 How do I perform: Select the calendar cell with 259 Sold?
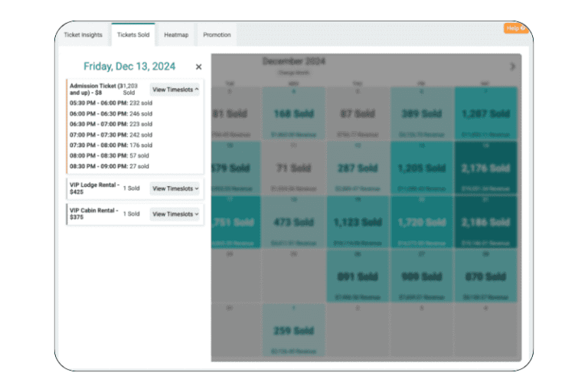click(293, 331)
